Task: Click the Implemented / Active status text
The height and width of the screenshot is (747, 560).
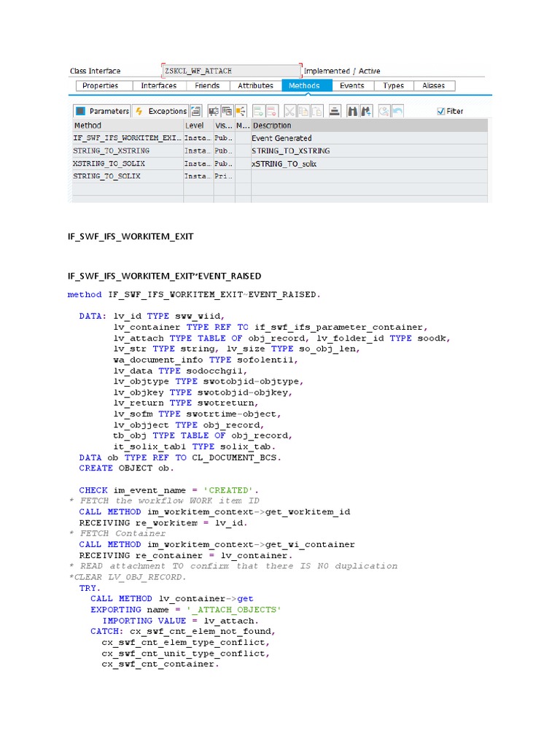Action: tap(342, 71)
